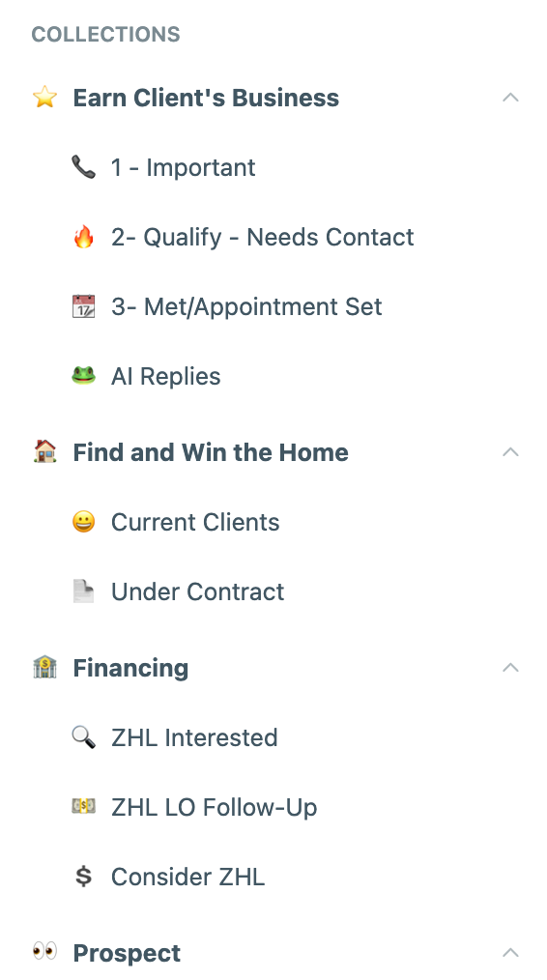Screen dimensions: 547x980
Task: Click the dollar bill icon for ZHL LO Follow-Up
Action: (83, 807)
